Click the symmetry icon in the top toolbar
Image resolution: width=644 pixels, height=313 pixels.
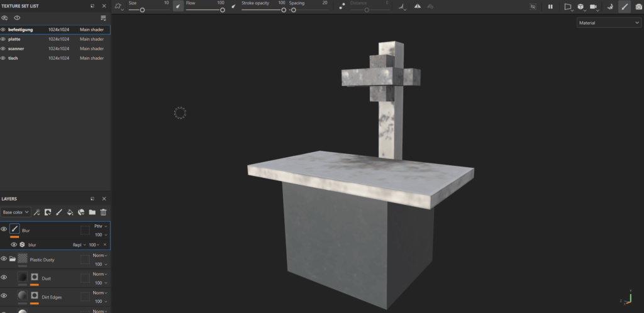[417, 6]
